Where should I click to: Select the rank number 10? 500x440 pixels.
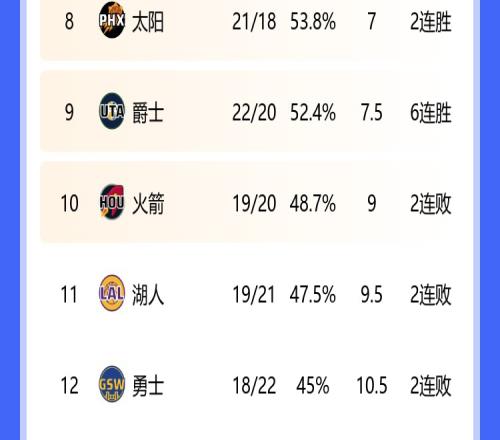(69, 203)
